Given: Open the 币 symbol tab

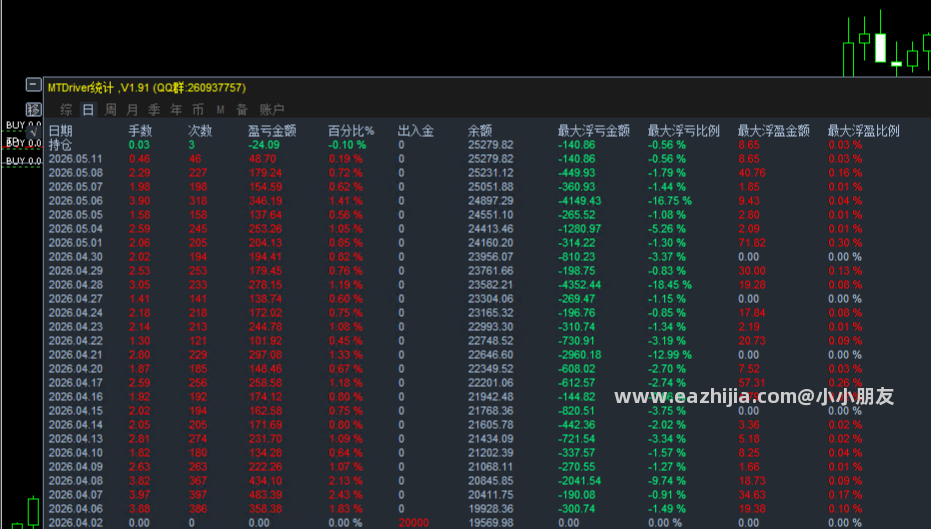Looking at the screenshot, I should point(198,110).
